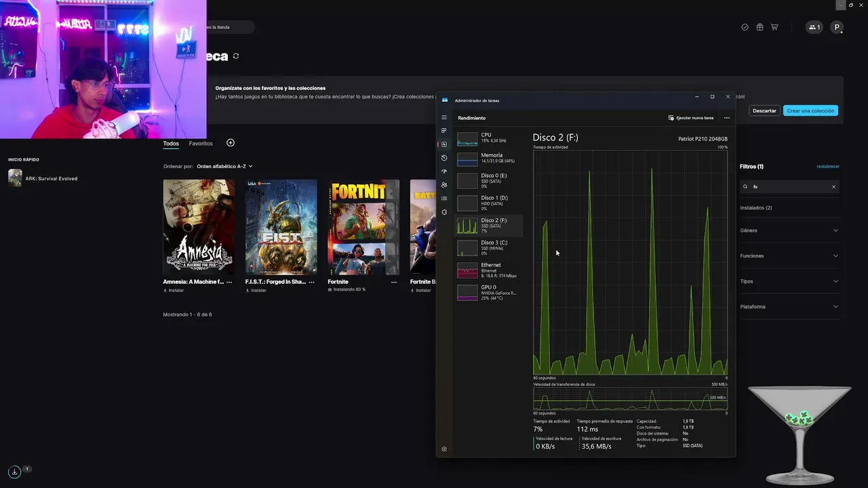Select Performance page icon in Task Manager sidebar
Screen dimensions: 868x488
(444, 144)
